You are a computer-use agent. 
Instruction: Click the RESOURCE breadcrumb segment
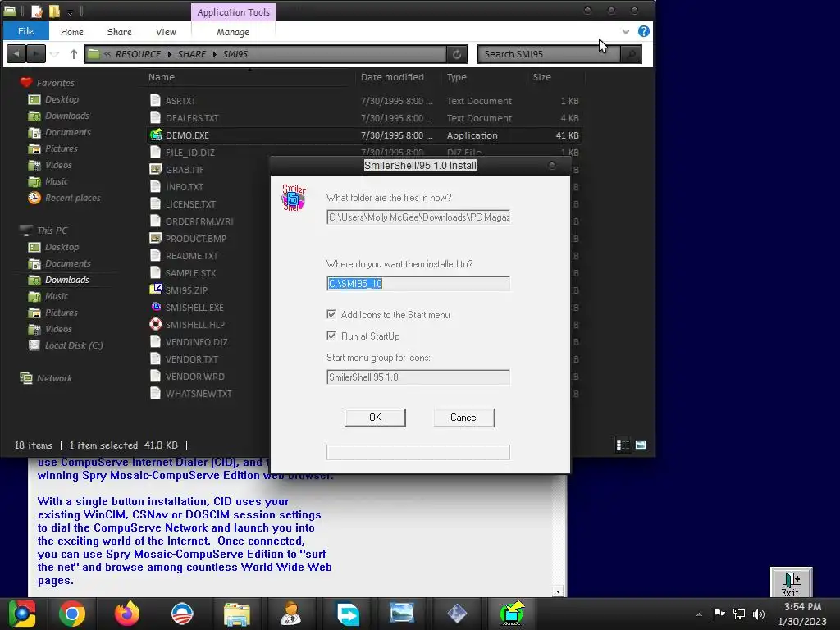(138, 53)
